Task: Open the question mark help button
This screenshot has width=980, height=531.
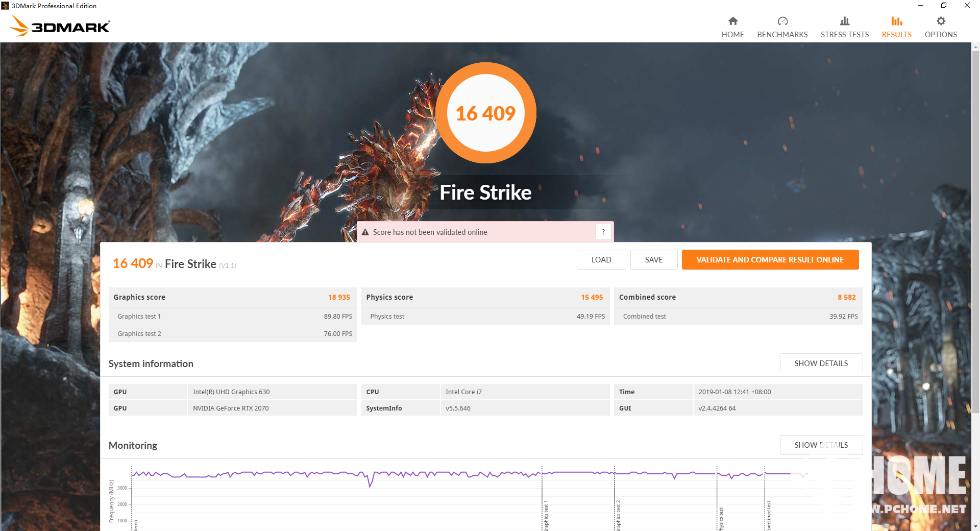Action: click(603, 232)
